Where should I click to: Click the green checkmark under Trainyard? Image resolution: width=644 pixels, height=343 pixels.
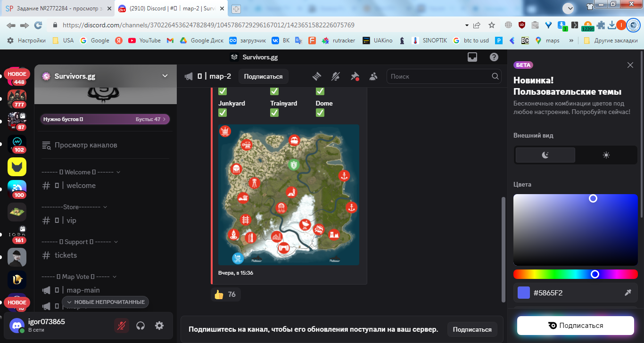tap(274, 113)
